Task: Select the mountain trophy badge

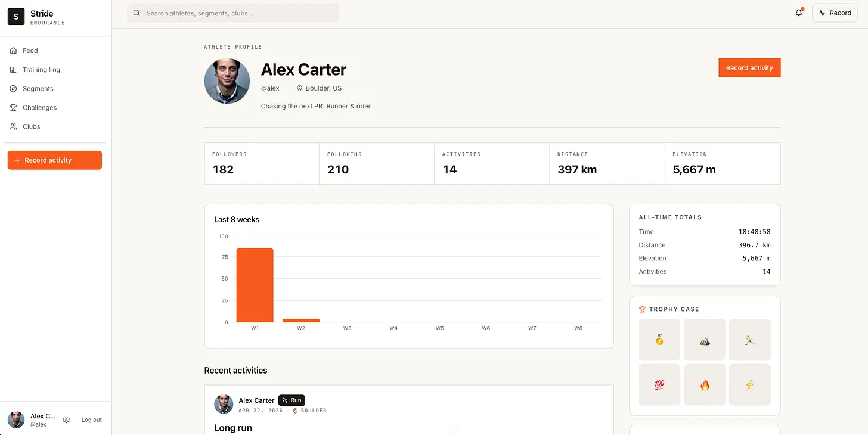Action: 705,340
